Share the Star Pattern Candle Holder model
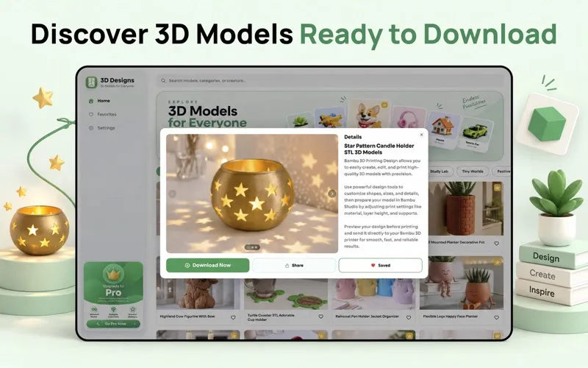This screenshot has width=588, height=368. click(294, 265)
